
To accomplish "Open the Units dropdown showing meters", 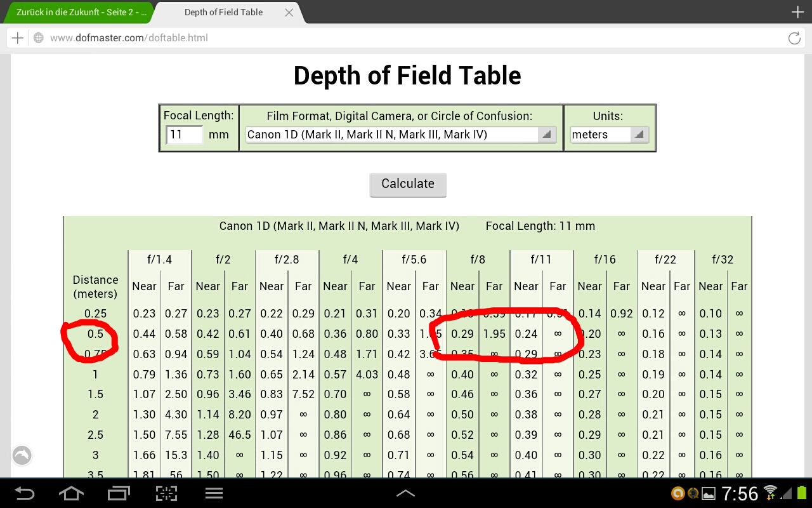I will [608, 135].
